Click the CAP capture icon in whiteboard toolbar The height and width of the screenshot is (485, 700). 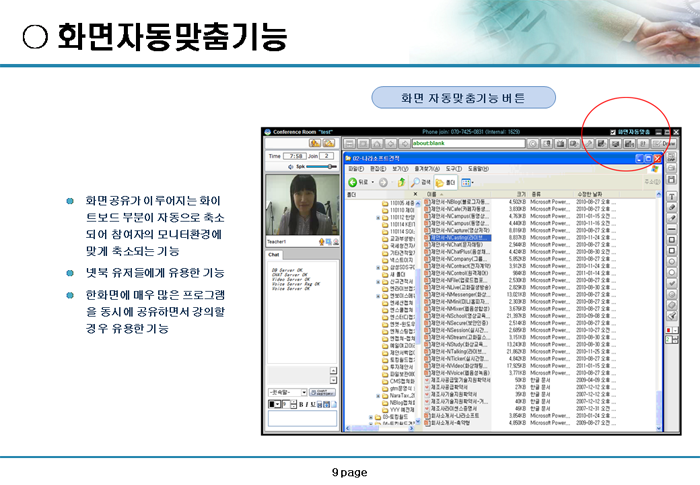tap(671, 157)
